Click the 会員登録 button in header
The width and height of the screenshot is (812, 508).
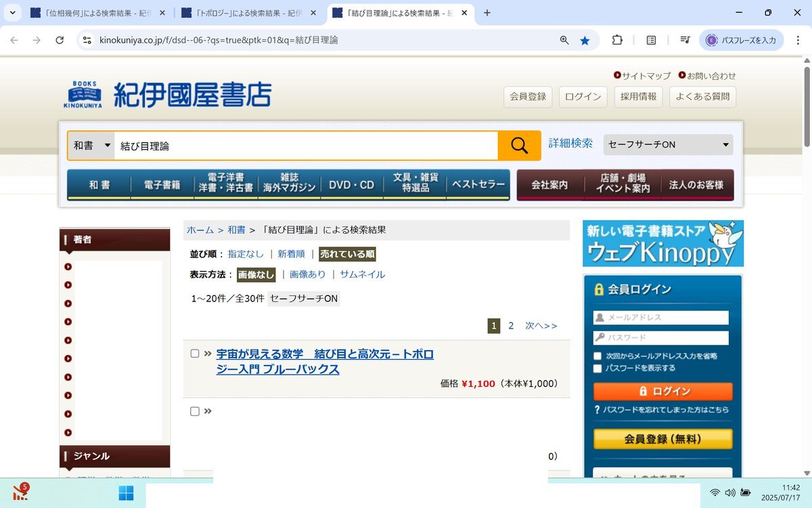pyautogui.click(x=528, y=97)
